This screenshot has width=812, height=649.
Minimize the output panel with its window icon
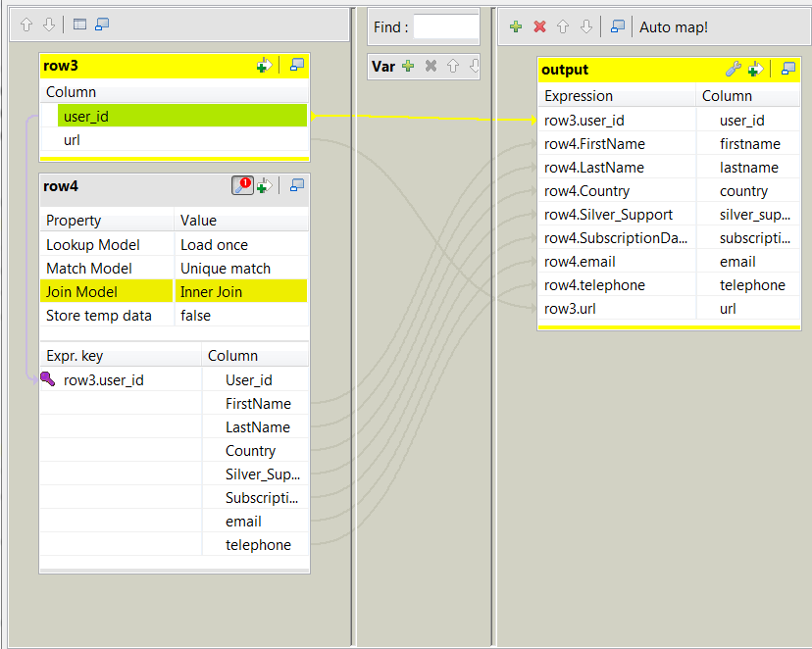[x=787, y=70]
